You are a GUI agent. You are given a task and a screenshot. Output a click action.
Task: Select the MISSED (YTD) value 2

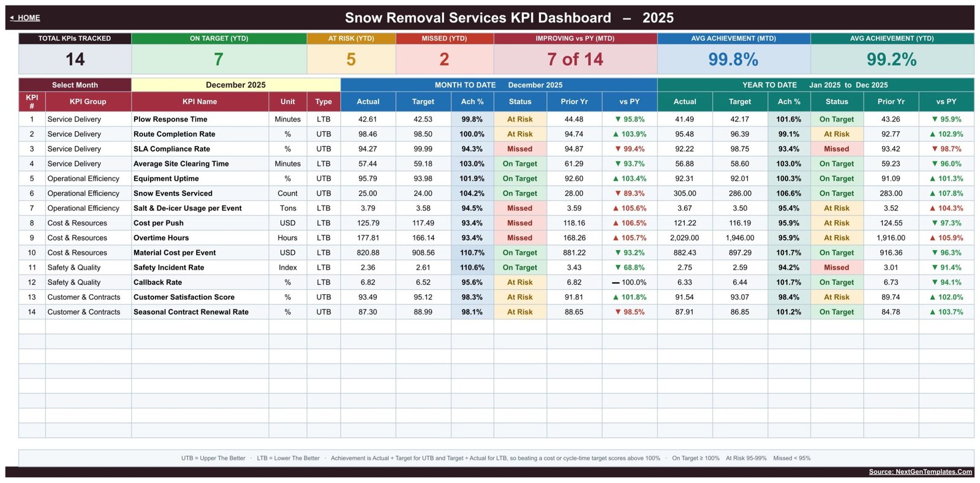click(445, 59)
